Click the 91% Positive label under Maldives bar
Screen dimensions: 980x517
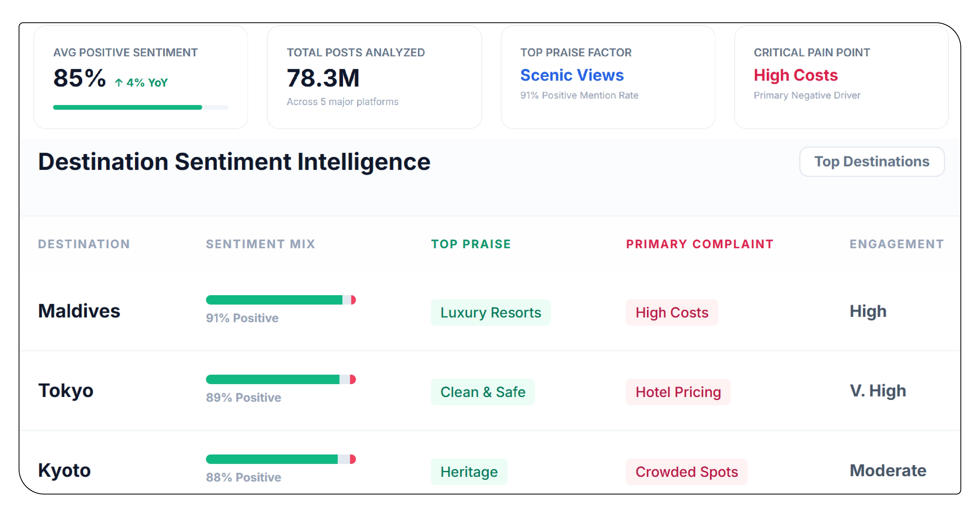click(242, 318)
